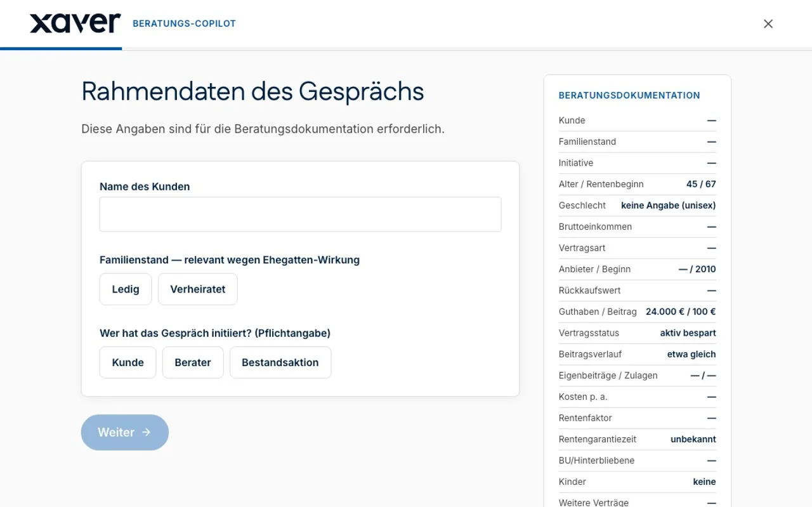The width and height of the screenshot is (812, 507).
Task: Click the Beitragsverlauf value etwa gleich
Action: (691, 354)
